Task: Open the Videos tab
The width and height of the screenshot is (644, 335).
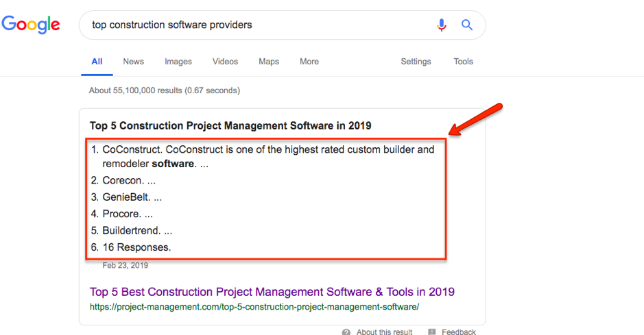Action: (225, 62)
